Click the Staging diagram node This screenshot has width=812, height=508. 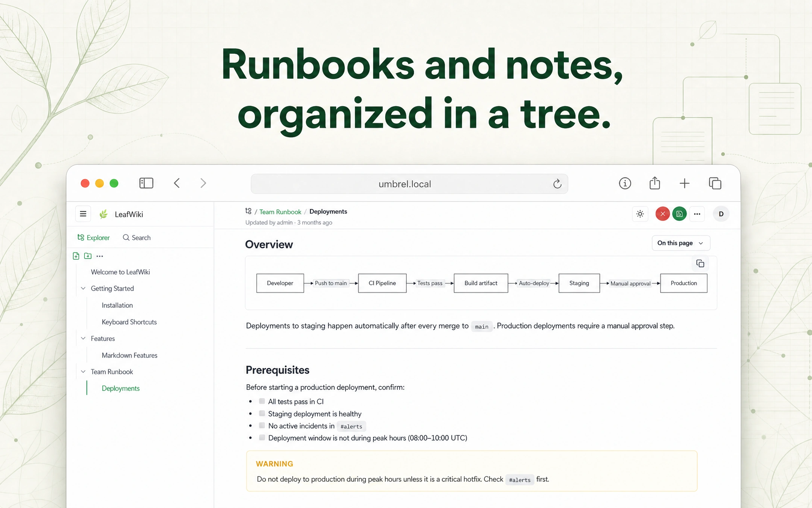point(579,283)
